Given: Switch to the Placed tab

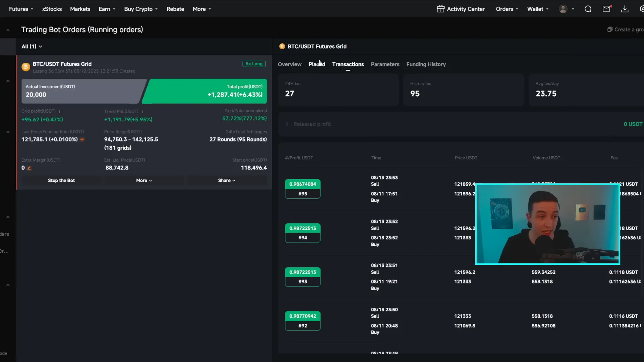Looking at the screenshot, I should 317,64.
